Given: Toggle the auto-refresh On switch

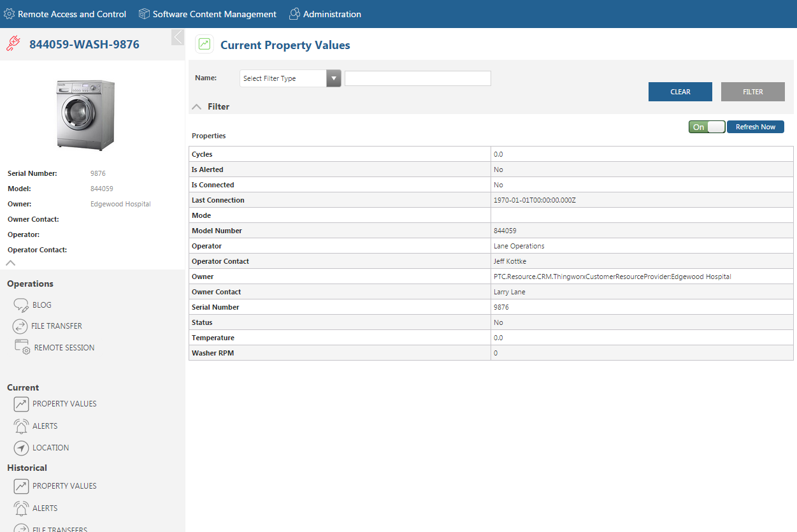Looking at the screenshot, I should (707, 127).
